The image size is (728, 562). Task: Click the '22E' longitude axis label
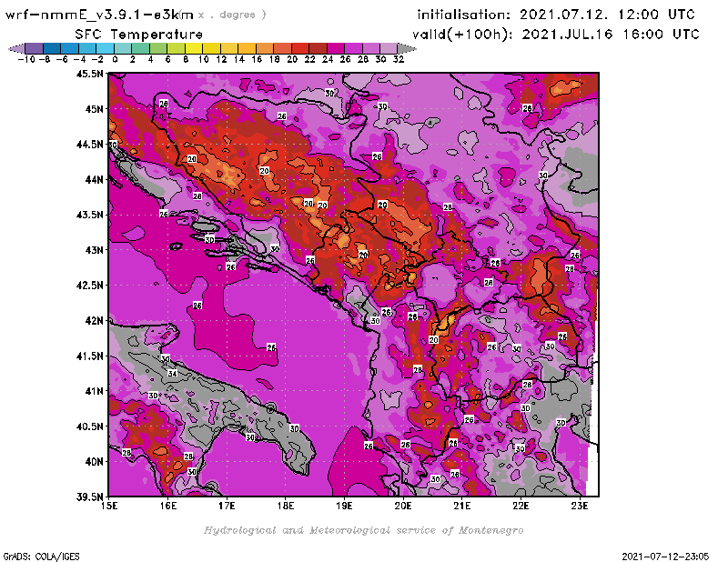(521, 506)
